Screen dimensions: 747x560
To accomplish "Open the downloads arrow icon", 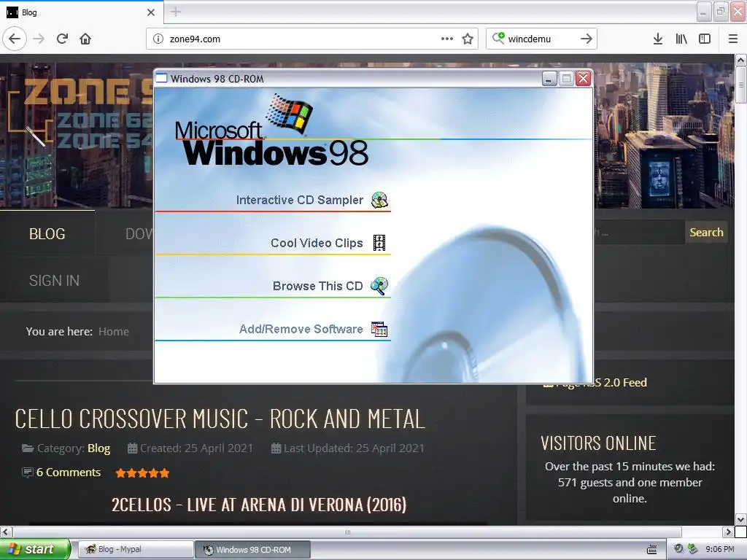I will tap(657, 39).
